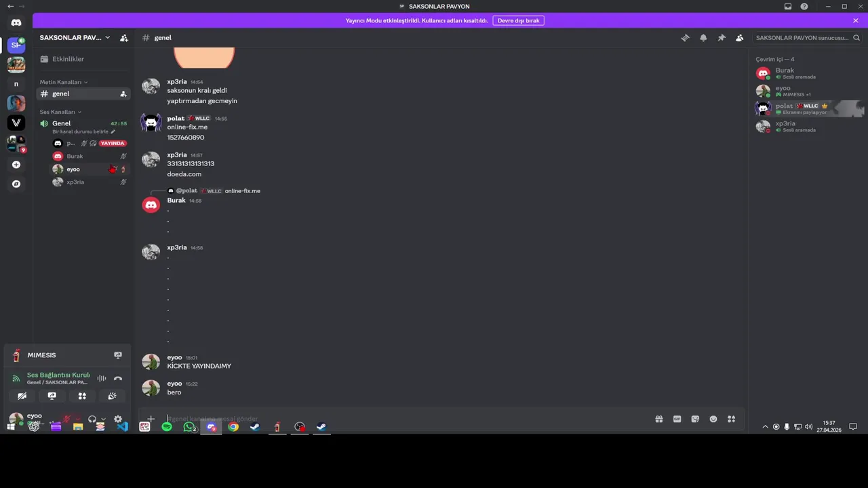The height and width of the screenshot is (488, 868).
Task: Collapse Ses Kanalları category
Action: coord(60,112)
